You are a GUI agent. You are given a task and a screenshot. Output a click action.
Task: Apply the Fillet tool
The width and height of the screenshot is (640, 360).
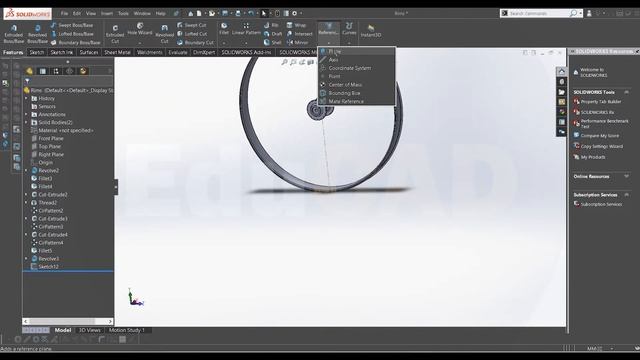coord(224,29)
